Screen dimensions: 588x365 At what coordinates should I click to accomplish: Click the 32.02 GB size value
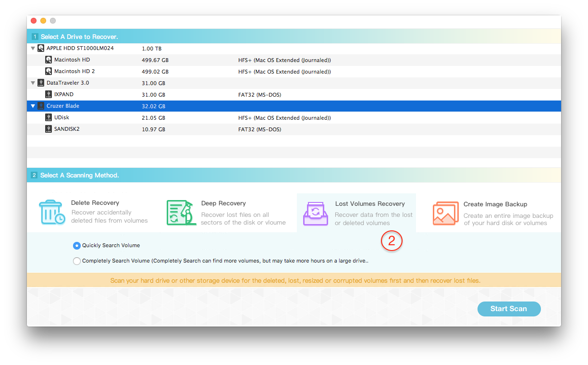pos(154,106)
